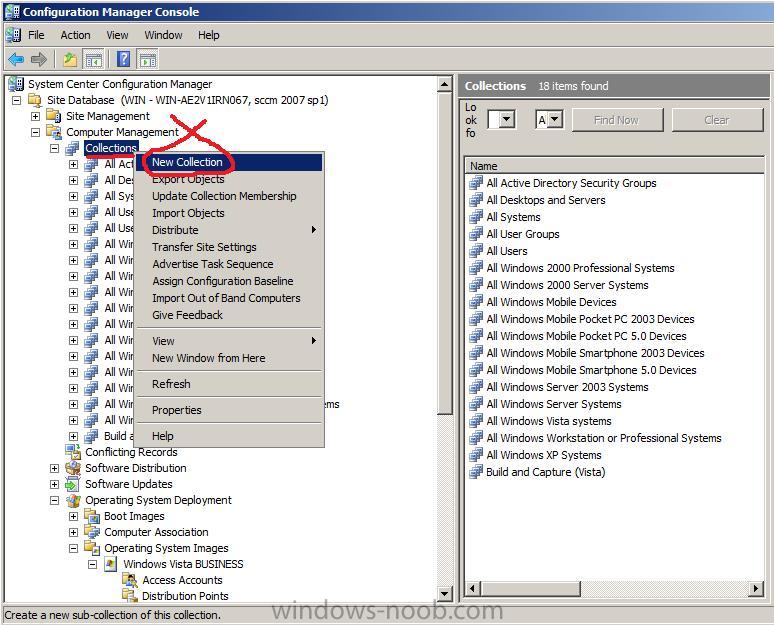Click the Windows Vista BUSINESS image icon
The image size is (774, 625).
coord(111,564)
